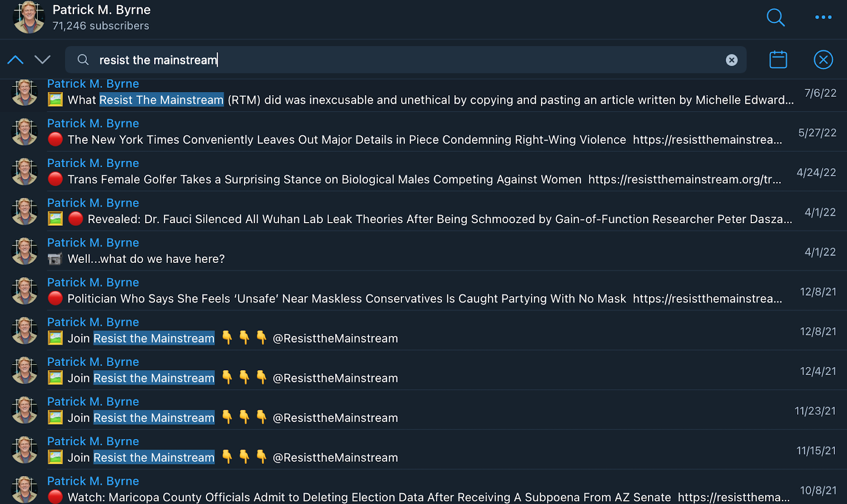Open Join Resist the Mainstream from 11/15/21
The height and width of the screenshot is (504, 847).
424,450
